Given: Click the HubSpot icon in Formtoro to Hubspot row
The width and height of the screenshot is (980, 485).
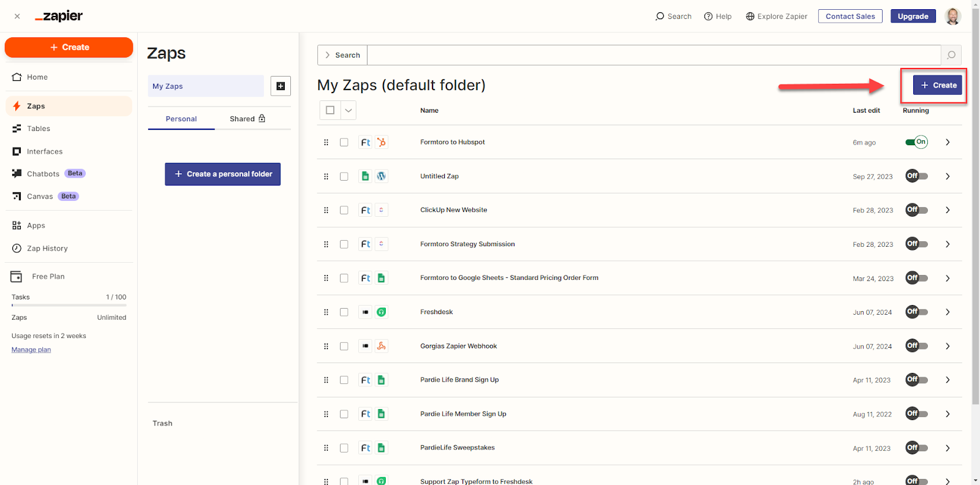Looking at the screenshot, I should coord(381,142).
